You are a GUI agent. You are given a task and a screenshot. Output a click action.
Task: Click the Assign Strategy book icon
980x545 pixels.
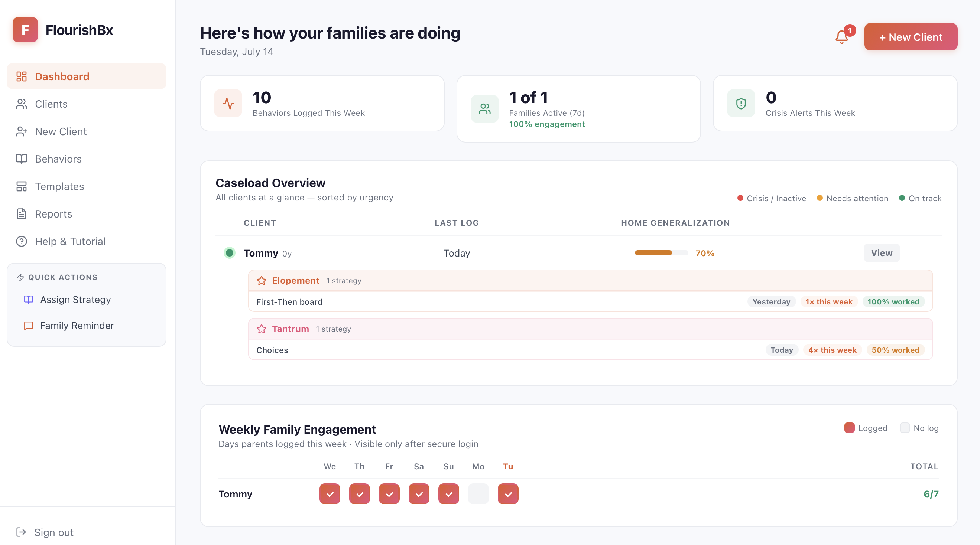[x=29, y=299]
